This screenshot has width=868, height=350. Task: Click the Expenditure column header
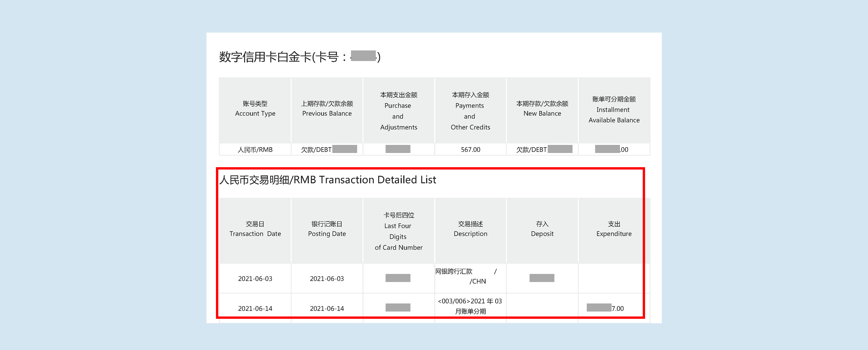click(x=614, y=229)
